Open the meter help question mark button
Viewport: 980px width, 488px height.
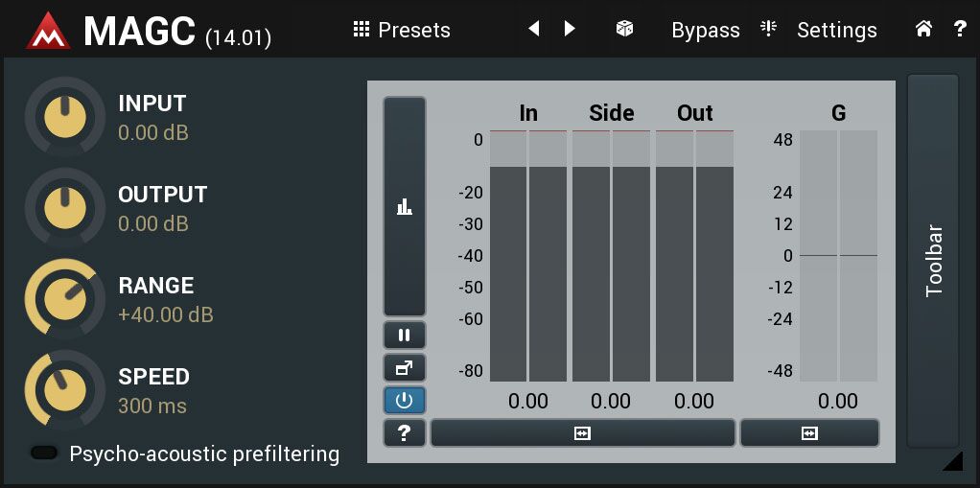405,432
